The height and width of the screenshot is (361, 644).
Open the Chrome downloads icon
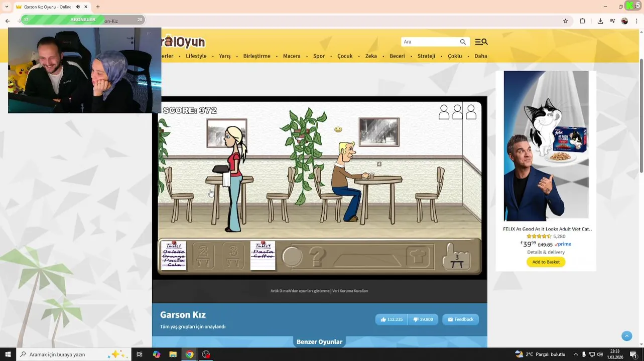(x=600, y=21)
